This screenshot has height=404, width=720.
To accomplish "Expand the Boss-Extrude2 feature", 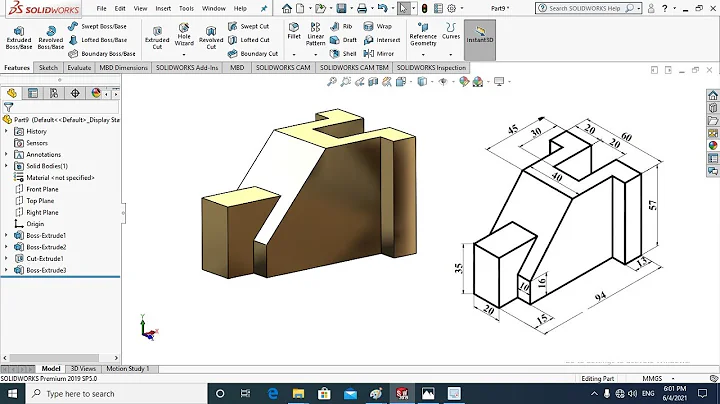I will 6,247.
